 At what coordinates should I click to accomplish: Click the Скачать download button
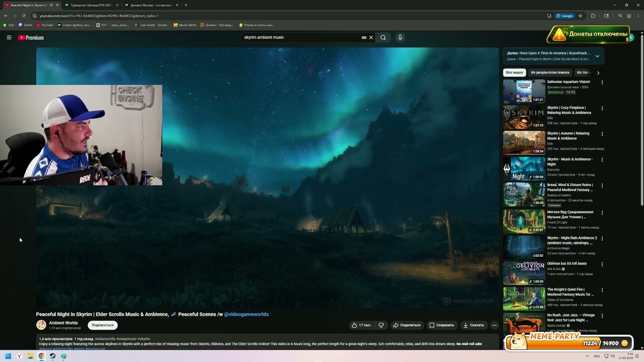[473, 325]
